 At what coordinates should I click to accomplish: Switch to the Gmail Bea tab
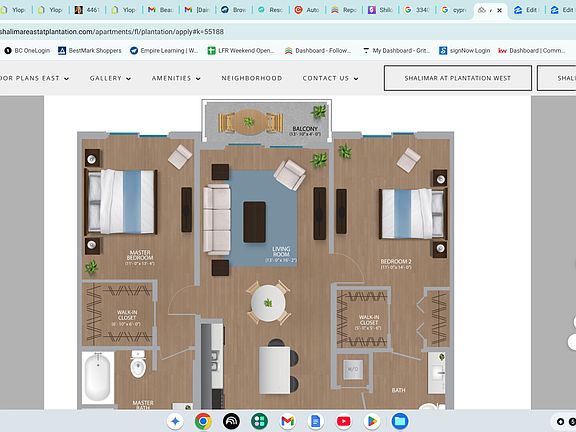161,10
